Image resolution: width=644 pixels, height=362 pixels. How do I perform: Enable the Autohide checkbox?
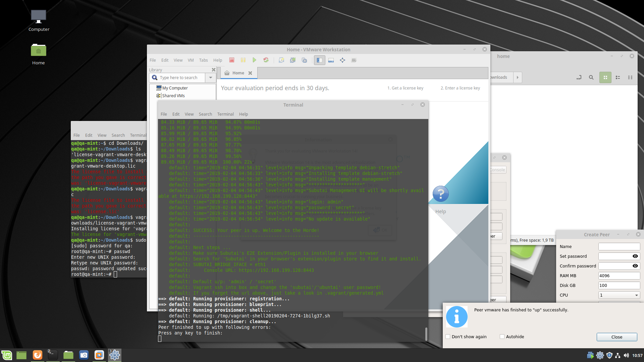502,337
